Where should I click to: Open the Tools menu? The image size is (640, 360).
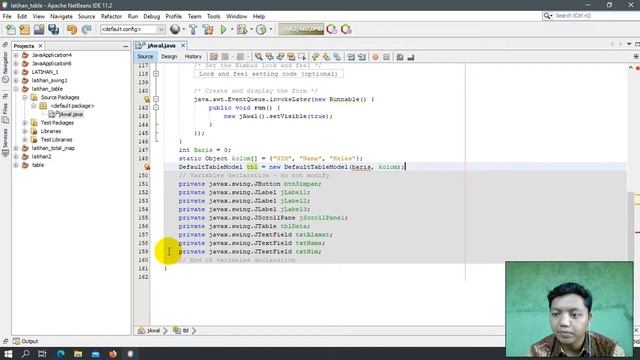click(213, 16)
